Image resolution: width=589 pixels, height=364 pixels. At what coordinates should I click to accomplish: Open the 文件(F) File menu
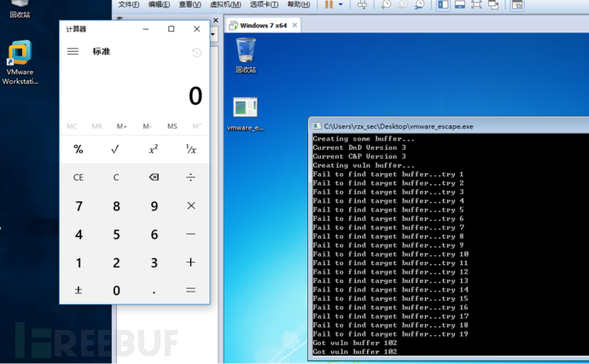[x=128, y=4]
